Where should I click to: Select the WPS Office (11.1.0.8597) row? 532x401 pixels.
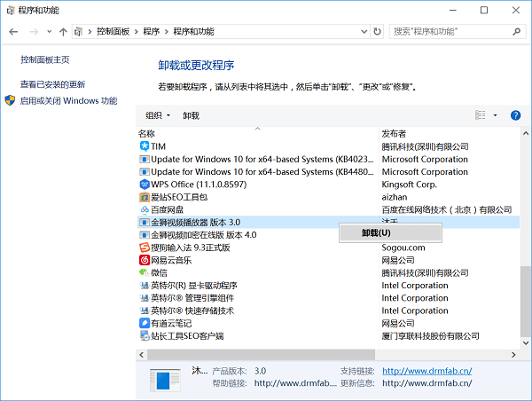click(x=328, y=185)
